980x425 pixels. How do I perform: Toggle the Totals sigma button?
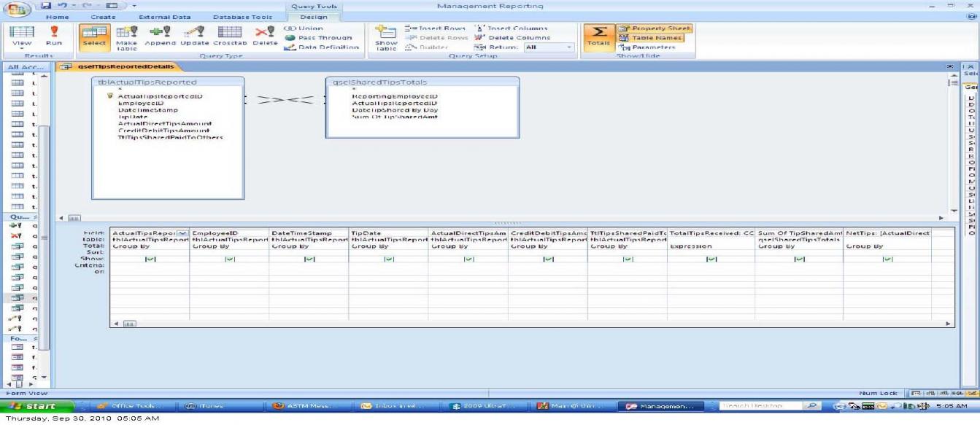point(598,38)
